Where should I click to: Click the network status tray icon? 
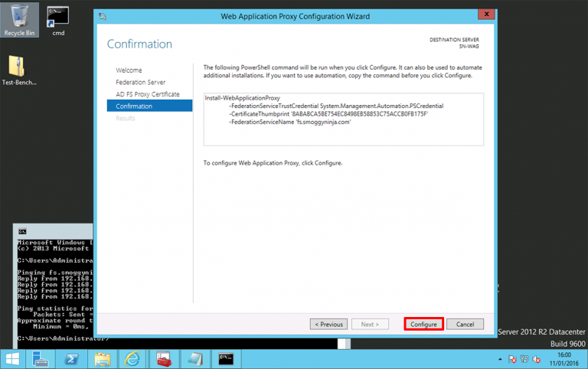tap(524, 359)
